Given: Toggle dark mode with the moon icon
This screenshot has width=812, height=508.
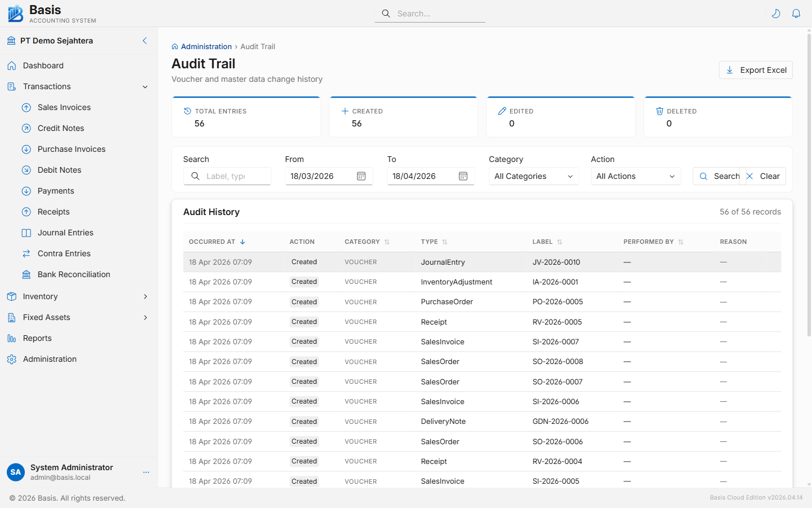Looking at the screenshot, I should coord(776,13).
